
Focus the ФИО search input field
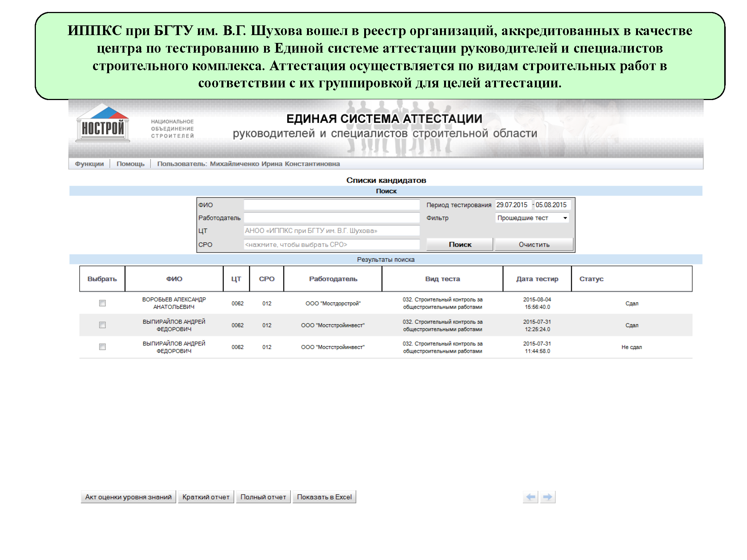[331, 205]
